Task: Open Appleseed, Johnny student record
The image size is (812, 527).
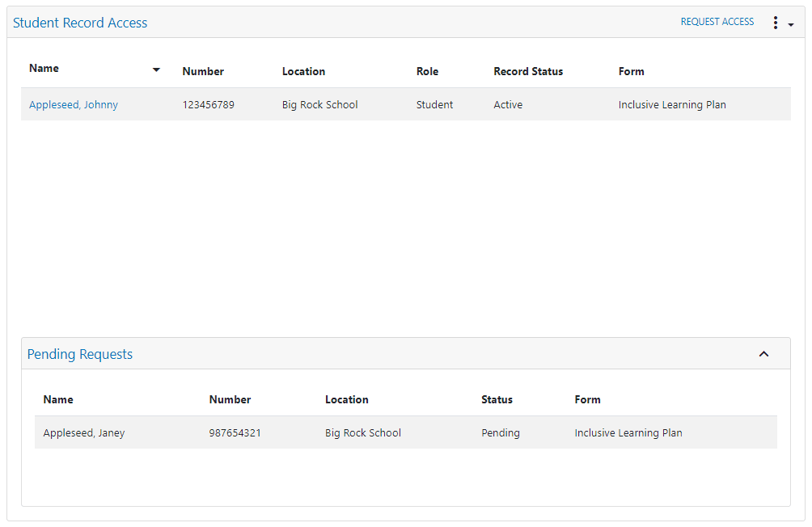Action: [74, 104]
